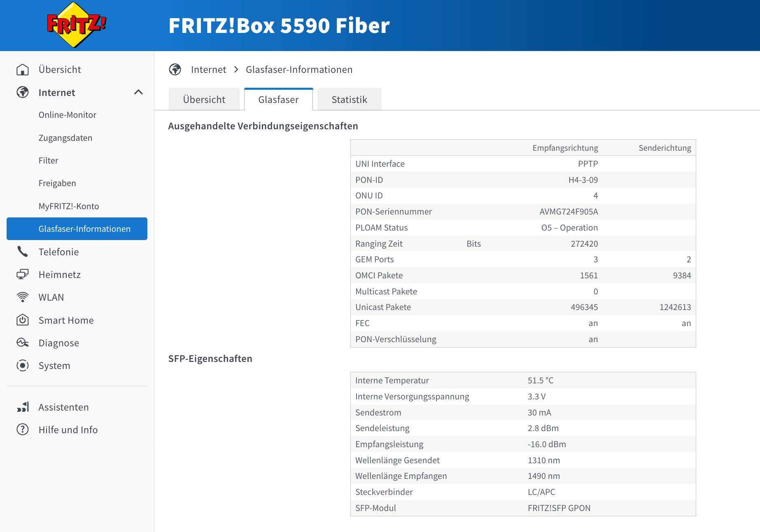The width and height of the screenshot is (760, 532).
Task: Click the Interne Temperatur value 51.5 °C
Action: [541, 380]
